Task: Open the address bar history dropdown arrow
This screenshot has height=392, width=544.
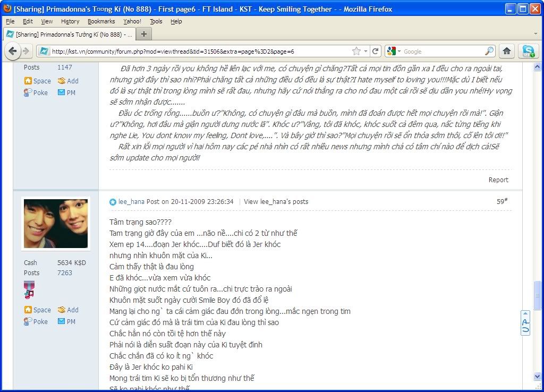Action: (365, 52)
